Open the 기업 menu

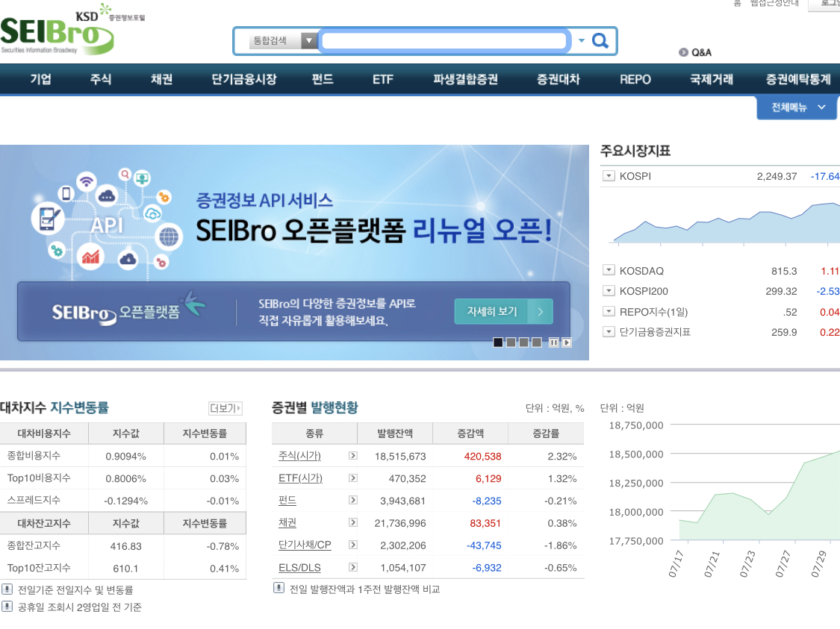tap(41, 79)
